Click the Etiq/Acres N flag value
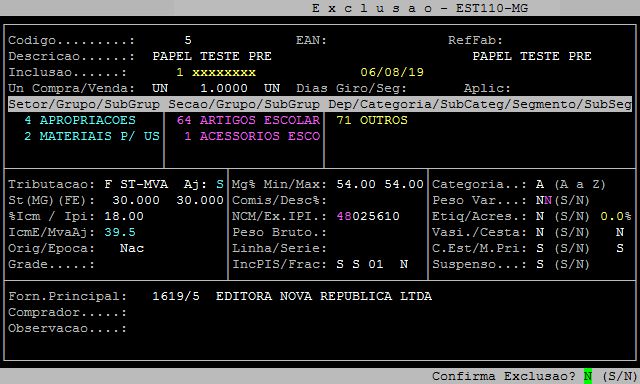The width and height of the screenshot is (640, 384). [x=540, y=216]
